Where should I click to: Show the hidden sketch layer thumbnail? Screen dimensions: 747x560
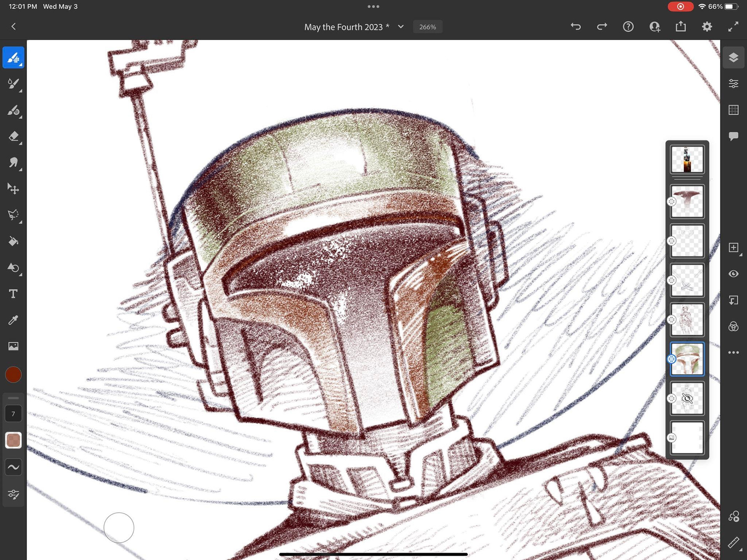click(687, 398)
